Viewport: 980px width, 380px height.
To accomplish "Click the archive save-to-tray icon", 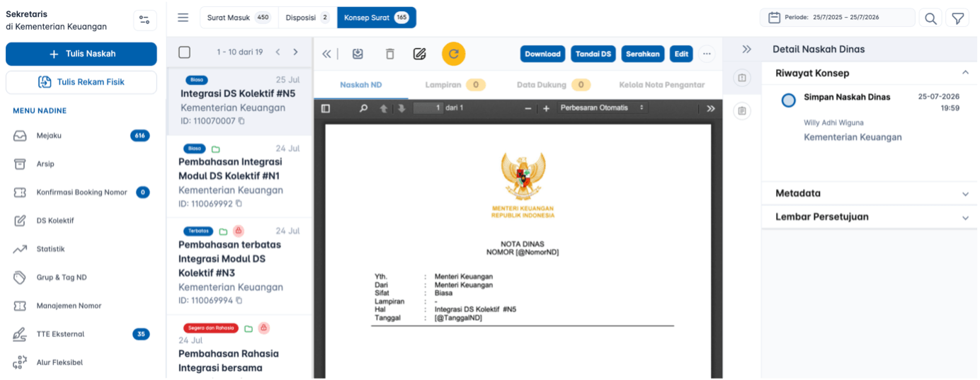I will (358, 54).
